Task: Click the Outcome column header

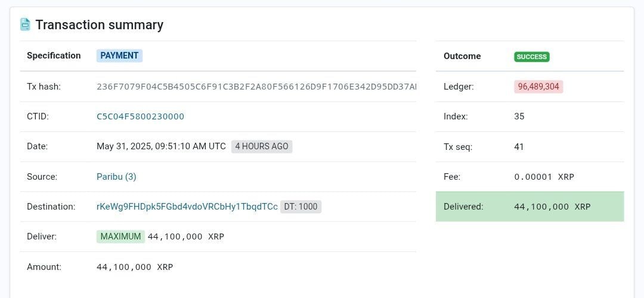Action: (x=462, y=56)
